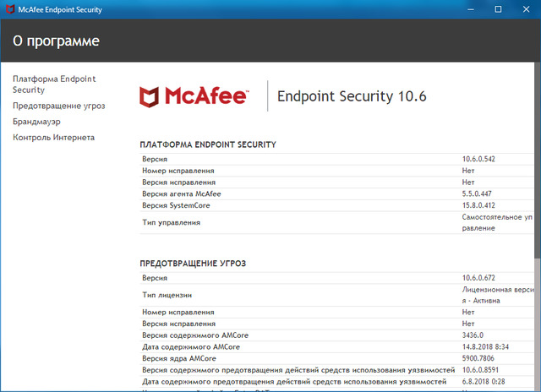Open the Платформа Endpoint Security sidebar link
The width and height of the screenshot is (541, 392).
coord(54,84)
